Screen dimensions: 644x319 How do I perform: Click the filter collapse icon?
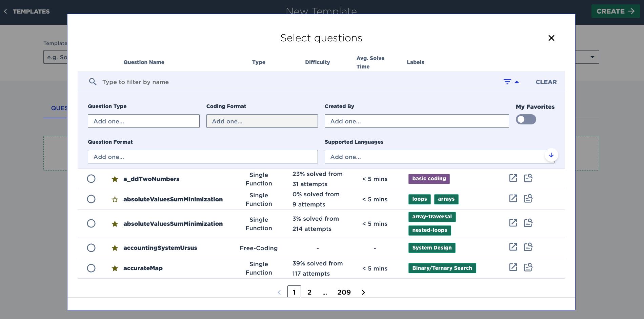[511, 82]
